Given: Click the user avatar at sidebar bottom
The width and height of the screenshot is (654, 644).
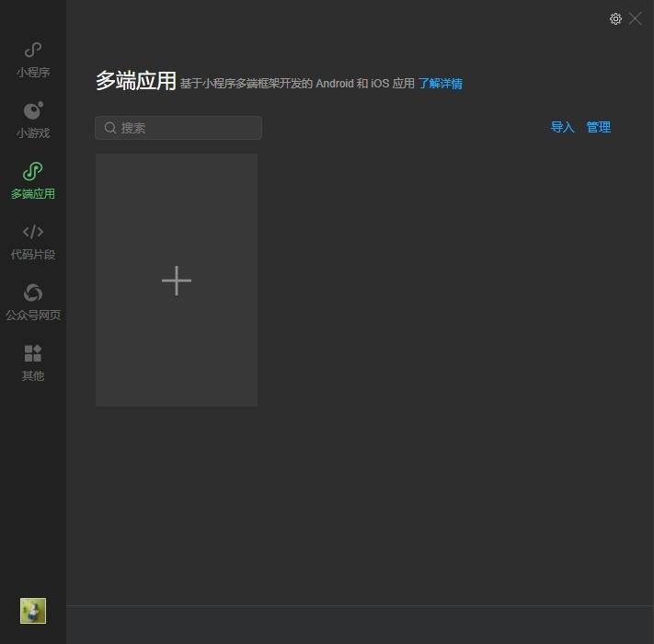Looking at the screenshot, I should (33, 611).
